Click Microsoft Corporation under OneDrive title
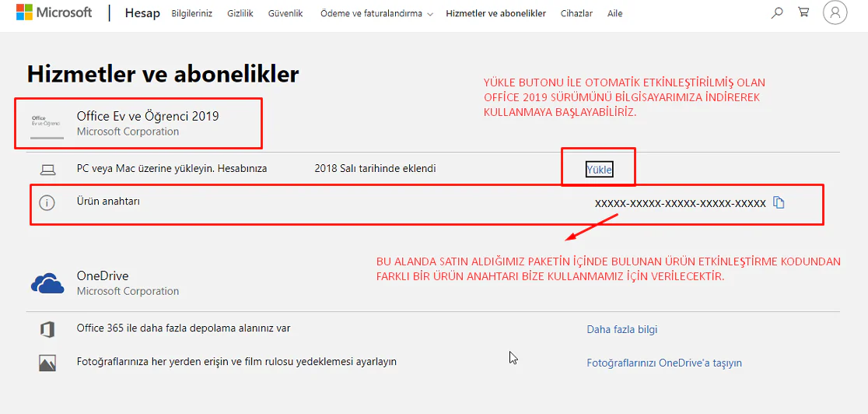Image resolution: width=868 pixels, height=414 pixels. pos(128,291)
